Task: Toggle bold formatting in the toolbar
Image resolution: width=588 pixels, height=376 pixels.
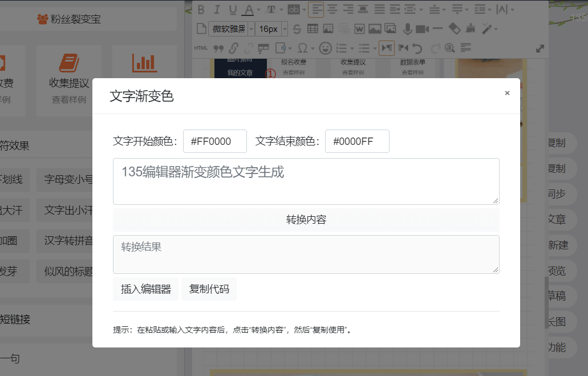Action: point(200,10)
